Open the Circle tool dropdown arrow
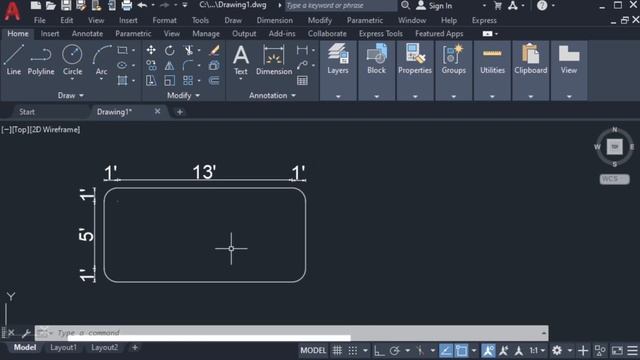 pos(72,79)
